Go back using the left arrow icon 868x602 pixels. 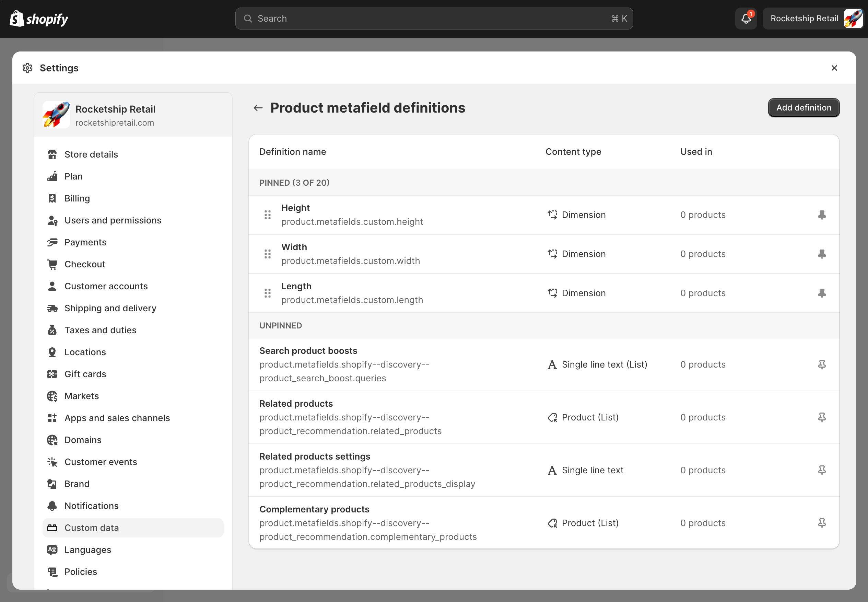258,108
